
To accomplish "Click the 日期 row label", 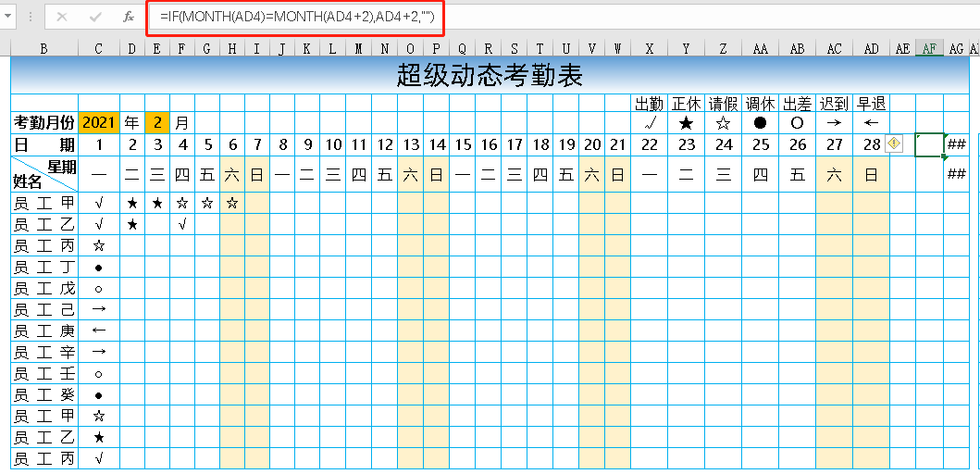I will point(44,145).
